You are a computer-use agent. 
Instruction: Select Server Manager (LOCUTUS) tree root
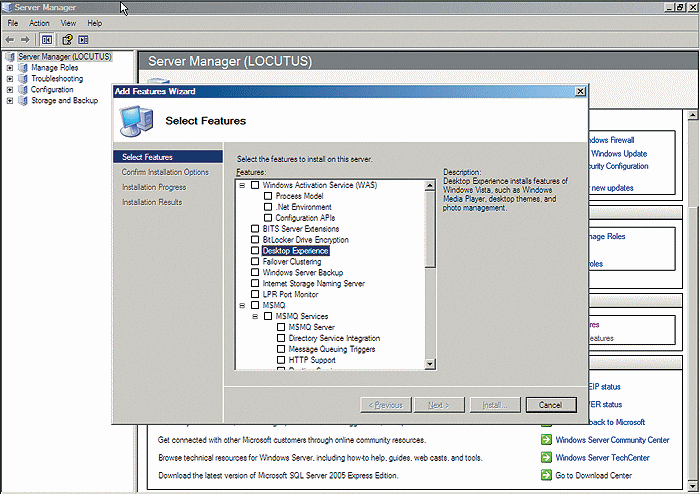(x=65, y=57)
